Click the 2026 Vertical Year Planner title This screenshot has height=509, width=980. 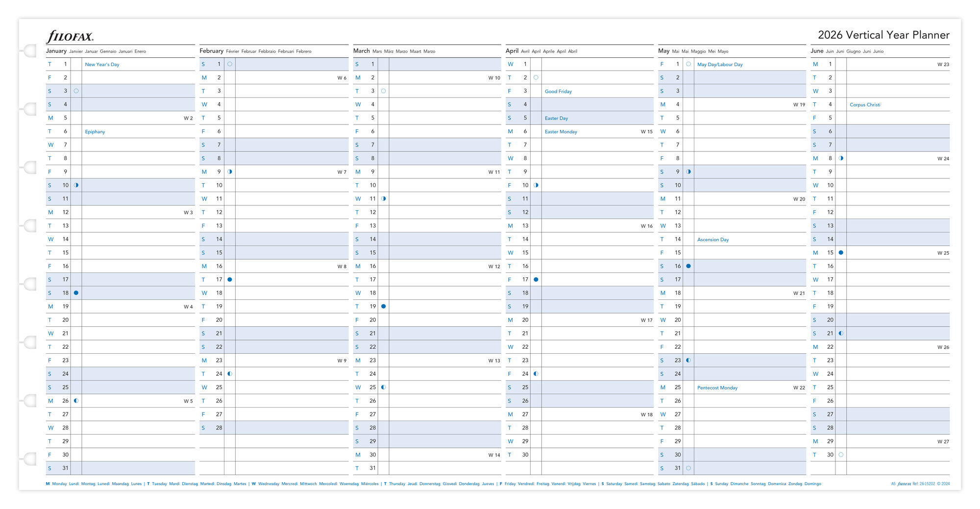click(883, 35)
